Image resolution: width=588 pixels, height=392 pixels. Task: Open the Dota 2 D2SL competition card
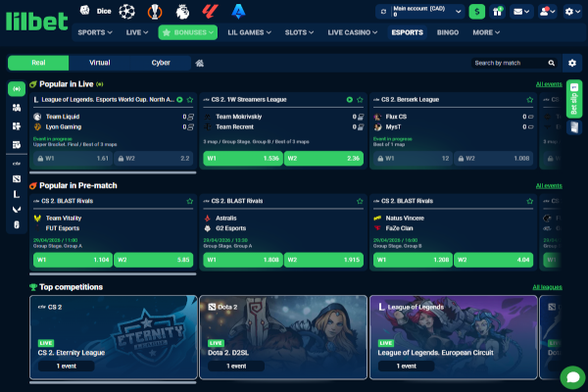pos(283,337)
